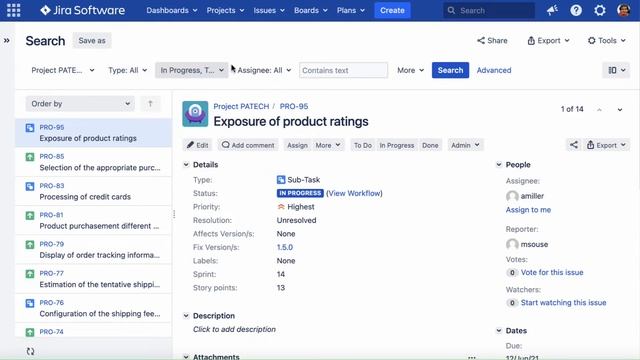Click the PRO-79 story type icon
This screenshot has height=360, width=640.
[30, 244]
